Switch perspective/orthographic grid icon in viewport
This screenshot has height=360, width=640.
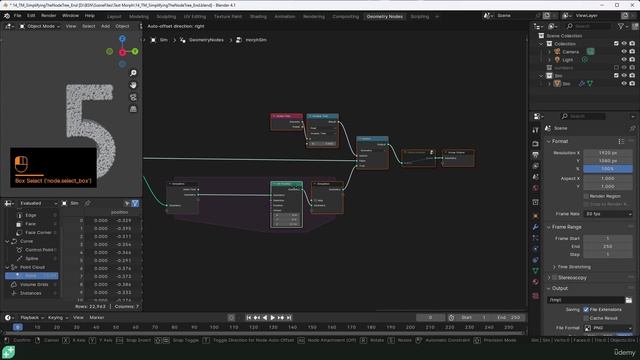(x=133, y=109)
